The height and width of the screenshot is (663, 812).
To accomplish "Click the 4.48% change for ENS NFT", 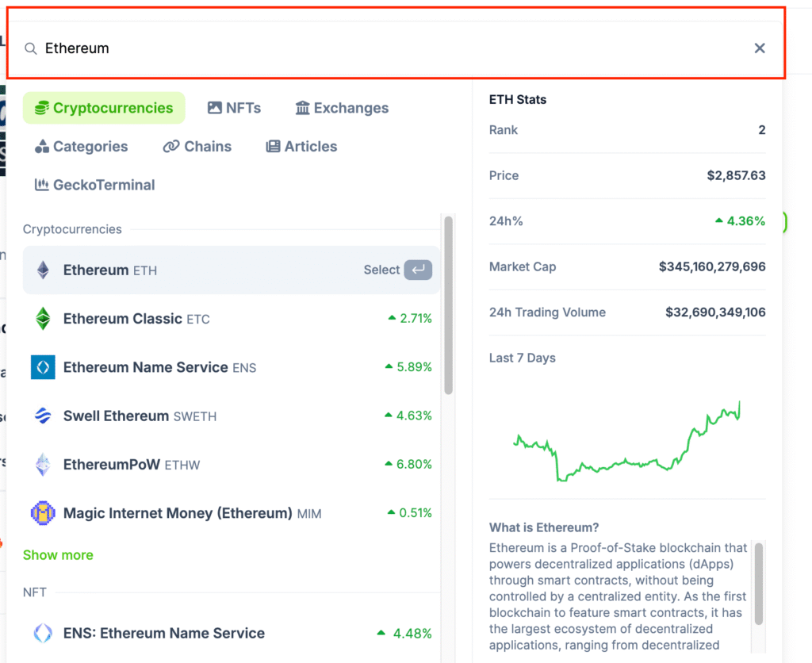I will pyautogui.click(x=404, y=633).
